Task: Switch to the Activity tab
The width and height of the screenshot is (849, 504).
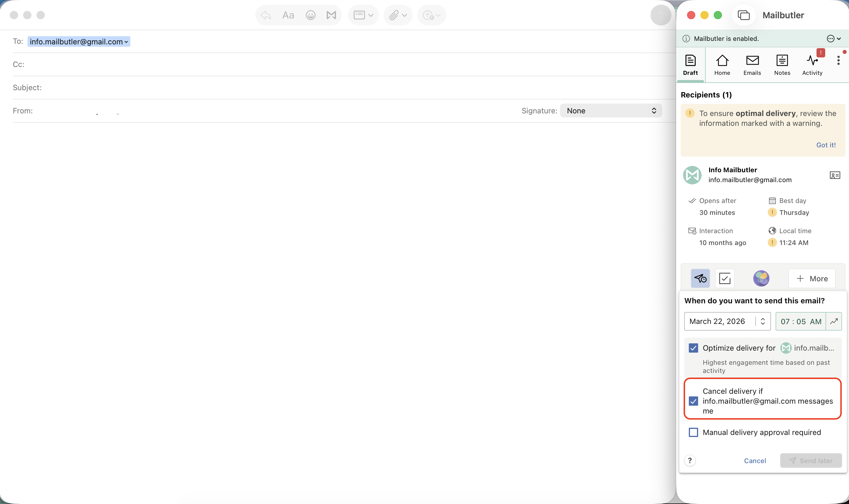Action: click(812, 65)
